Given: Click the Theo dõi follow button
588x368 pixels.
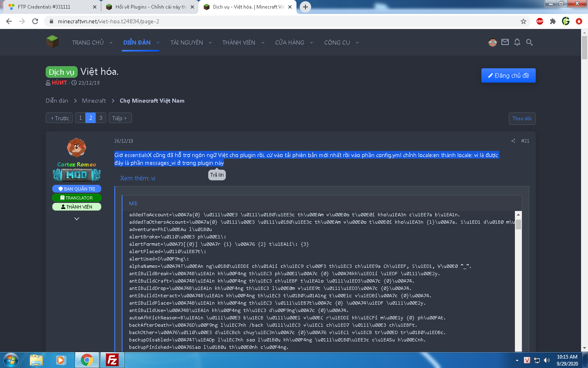Looking at the screenshot, I should pos(522,119).
